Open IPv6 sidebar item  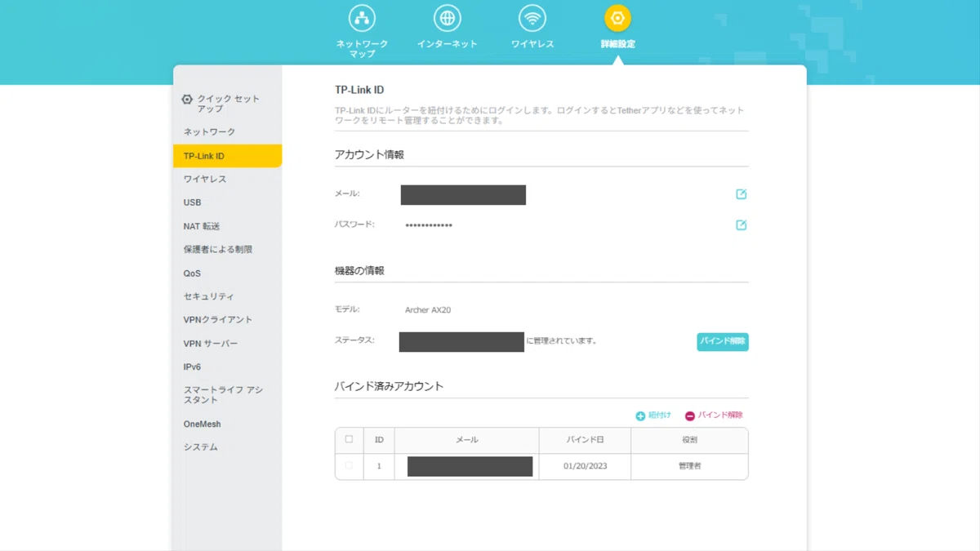click(x=228, y=367)
